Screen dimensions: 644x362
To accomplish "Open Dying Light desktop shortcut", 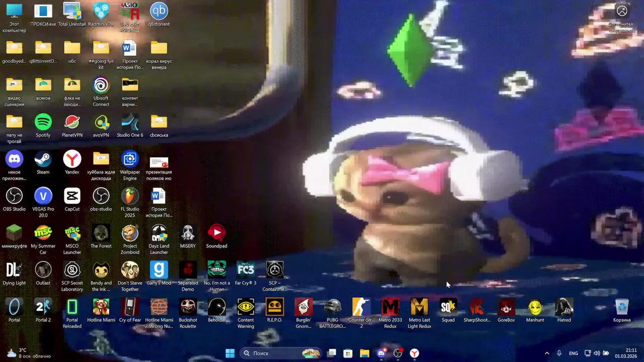I will [14, 274].
